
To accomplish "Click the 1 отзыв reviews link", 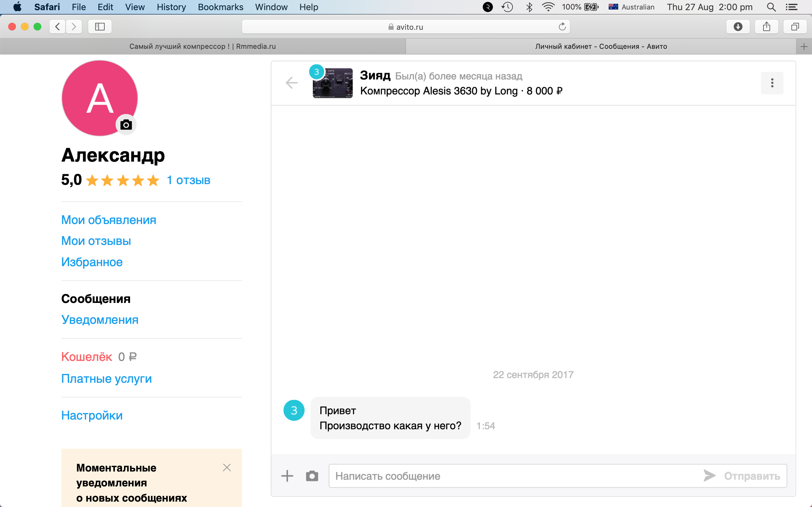I will click(189, 180).
